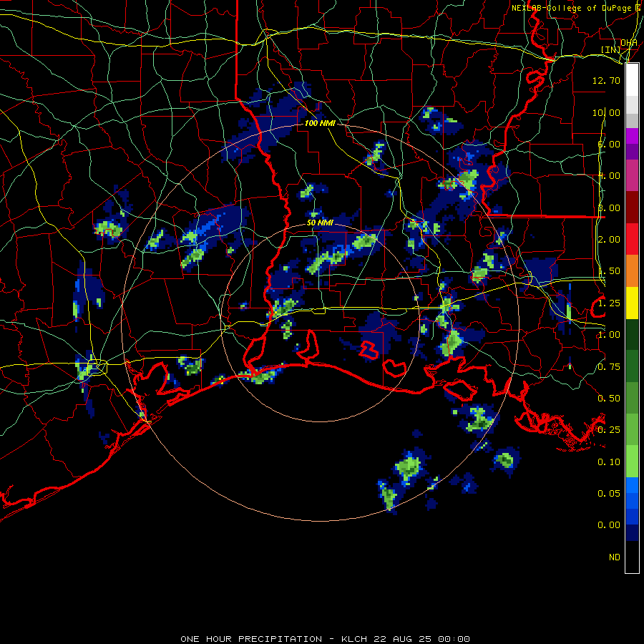644x644 pixels.
Task: Click the 50 NMI range ring label
Action: 320,223
